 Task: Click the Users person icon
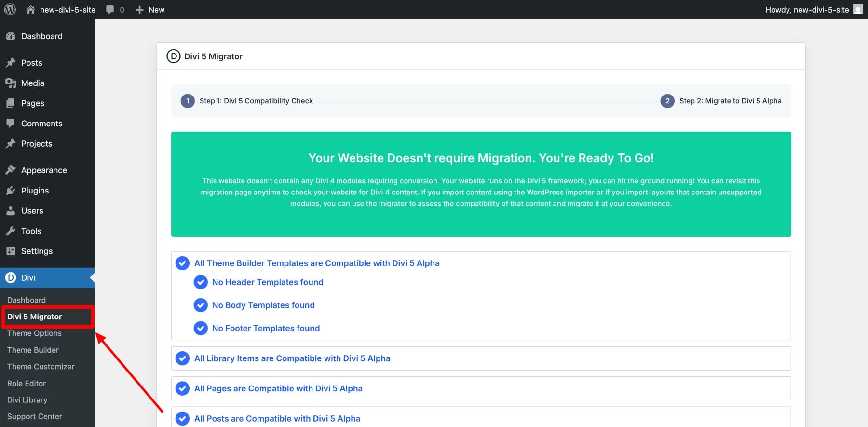pos(11,211)
